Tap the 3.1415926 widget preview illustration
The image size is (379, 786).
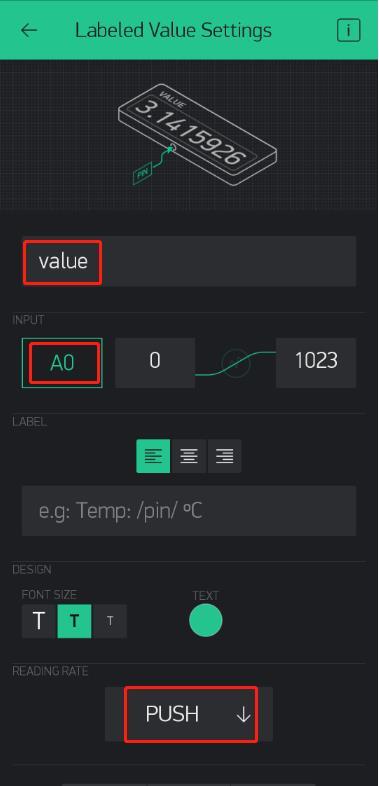coord(198,135)
